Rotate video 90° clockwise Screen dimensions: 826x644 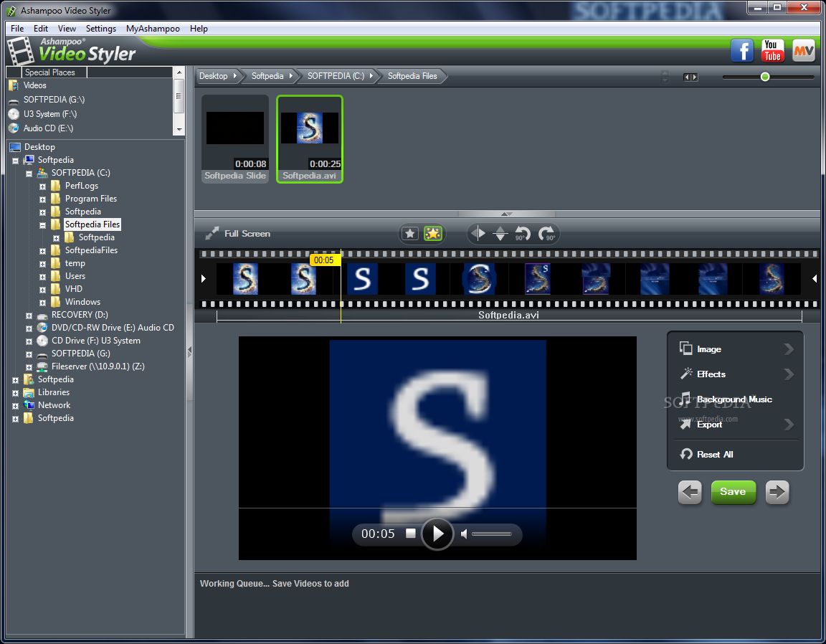pyautogui.click(x=546, y=234)
